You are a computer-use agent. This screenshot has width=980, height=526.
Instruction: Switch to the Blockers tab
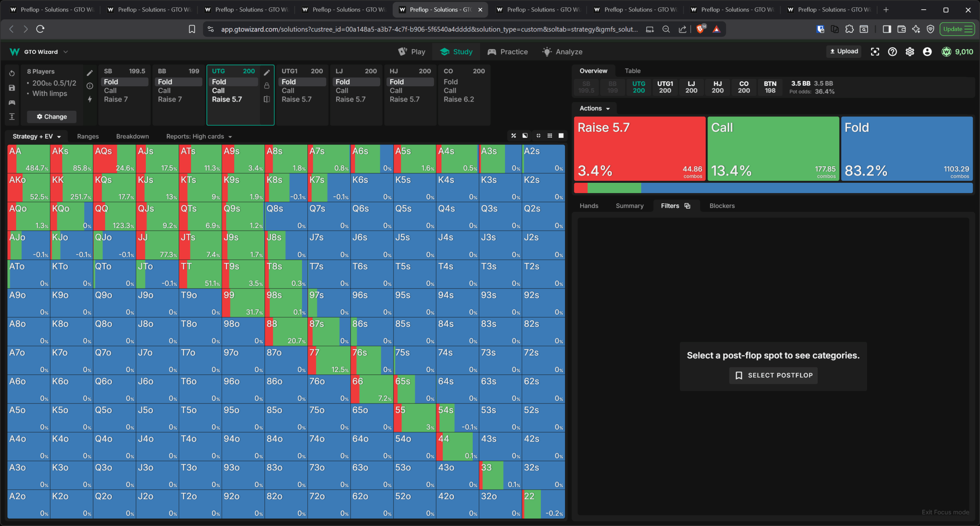(x=722, y=206)
